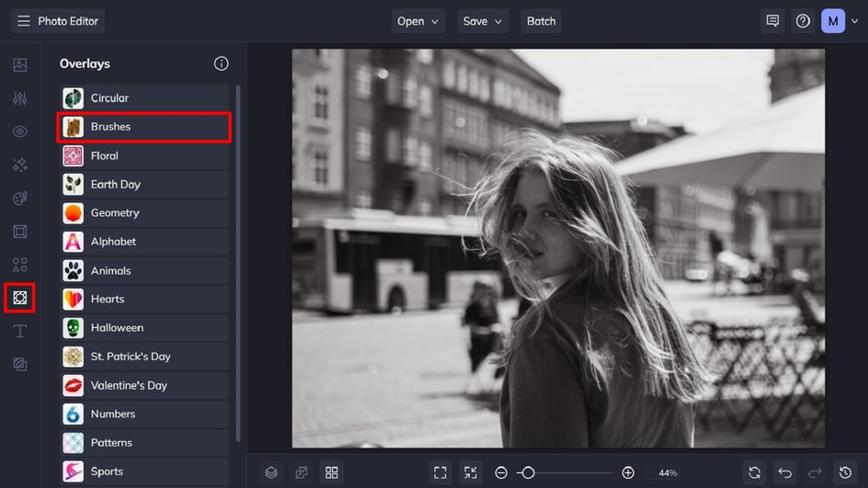868x488 pixels.
Task: Undo the last action
Action: coord(784,472)
